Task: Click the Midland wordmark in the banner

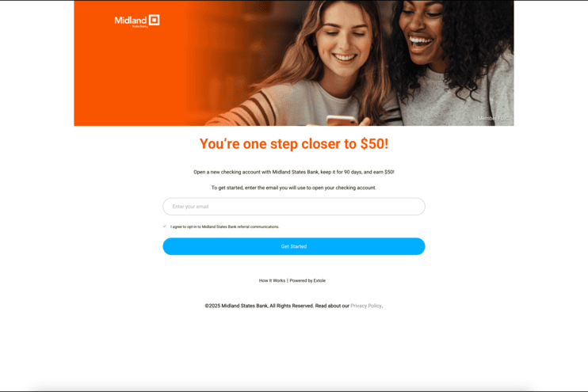Action: click(131, 21)
